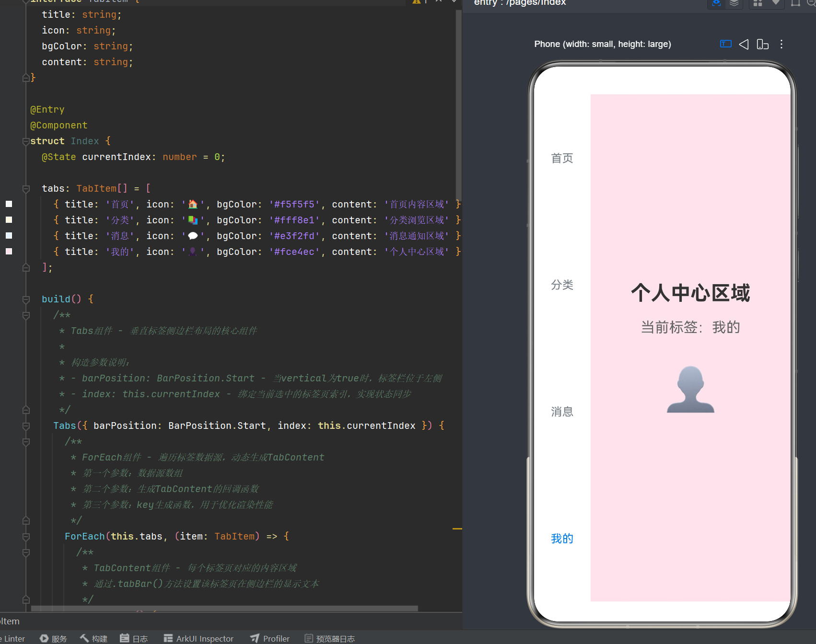Screen dimensions: 816x644
Task: Click the horizontal scrollbar of the code editor
Action: pos(224,609)
